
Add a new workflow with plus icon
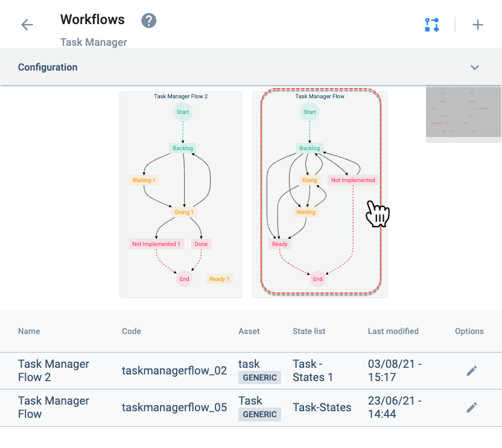tap(478, 25)
